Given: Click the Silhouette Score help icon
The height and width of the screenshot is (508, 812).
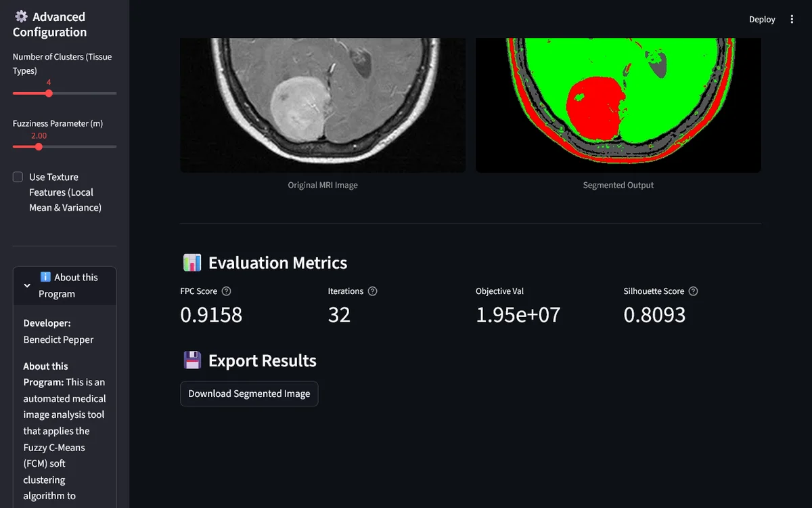Looking at the screenshot, I should click(693, 291).
